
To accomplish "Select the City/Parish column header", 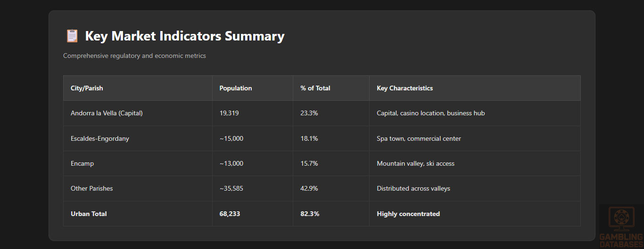I will [x=87, y=88].
